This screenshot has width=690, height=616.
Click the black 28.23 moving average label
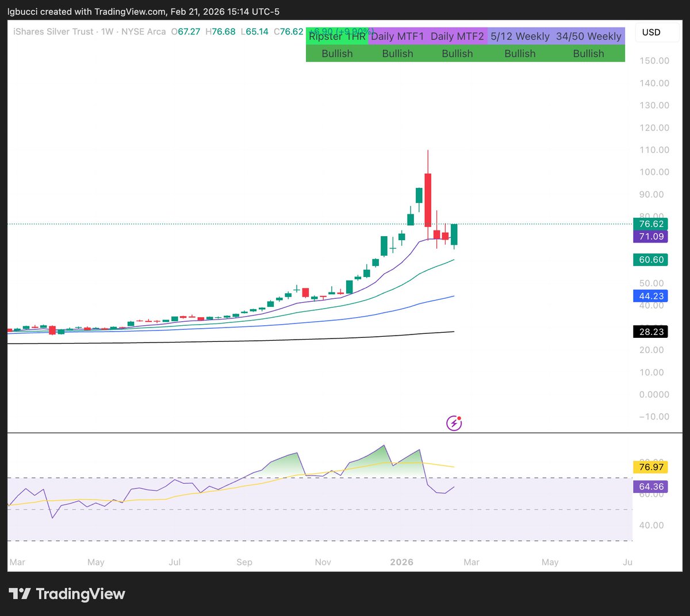click(651, 332)
